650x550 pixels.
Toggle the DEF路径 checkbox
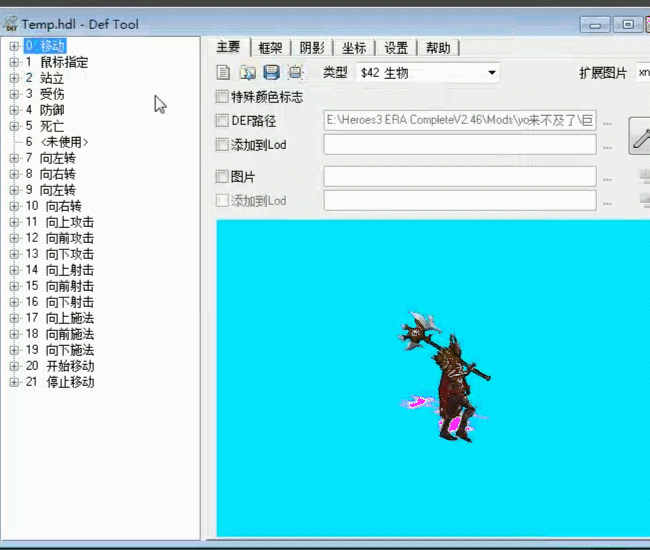222,121
